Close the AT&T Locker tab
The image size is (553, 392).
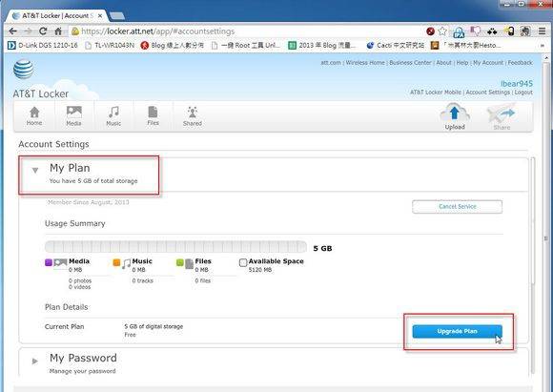click(x=100, y=16)
